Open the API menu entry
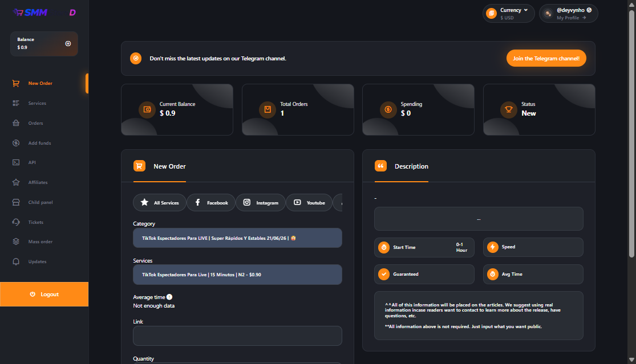Screen dimensions: 636x364 (x=32, y=162)
